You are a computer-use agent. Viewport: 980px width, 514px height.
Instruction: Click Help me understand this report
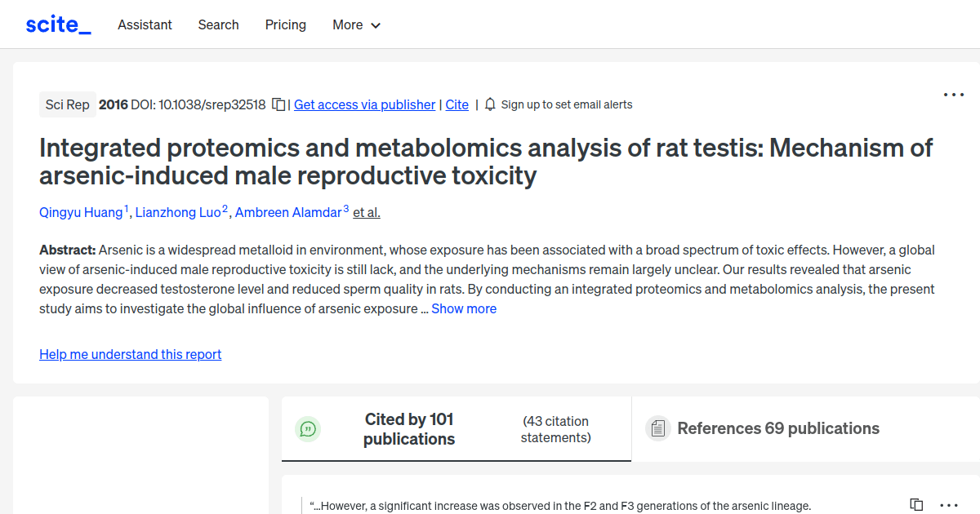pos(130,354)
